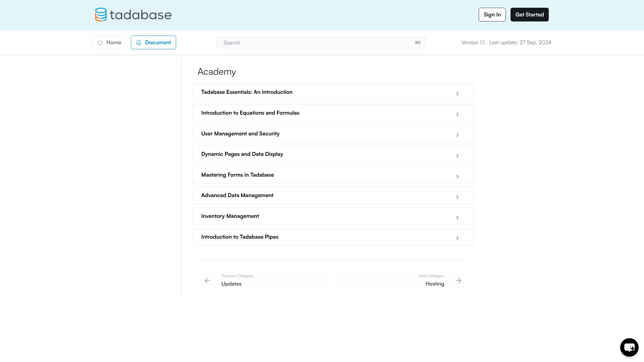Viewport: 644px width, 362px height.
Task: Open Mastering Forms in Tadabase
Action: (x=333, y=175)
